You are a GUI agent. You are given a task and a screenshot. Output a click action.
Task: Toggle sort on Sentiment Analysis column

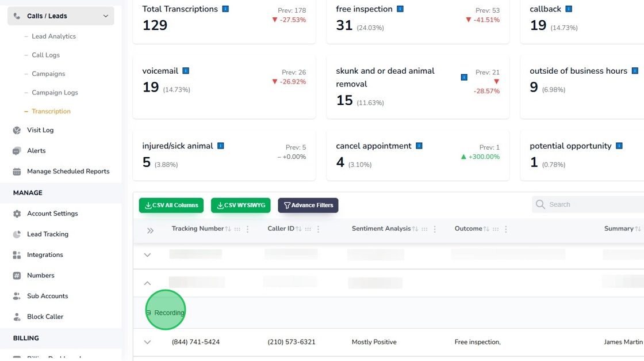[415, 229]
